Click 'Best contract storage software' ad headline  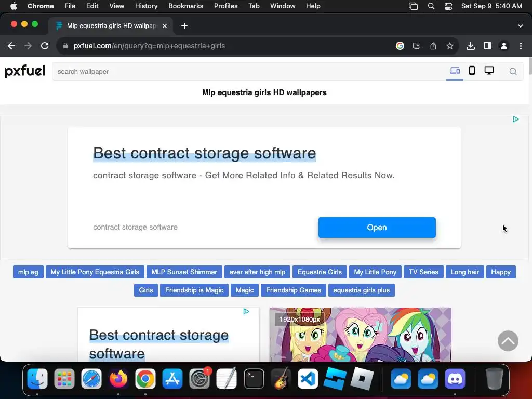[x=205, y=153]
